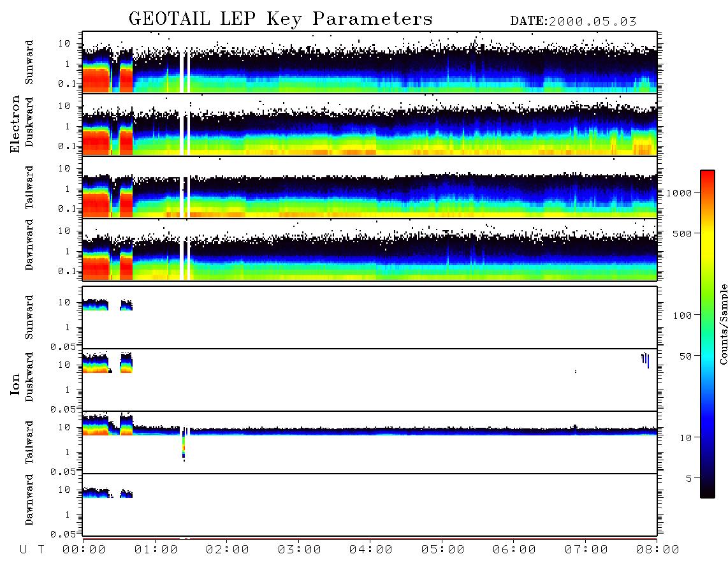The width and height of the screenshot is (728, 561).
Task: Click the Ion Tailward panel label
Action: [x=29, y=442]
